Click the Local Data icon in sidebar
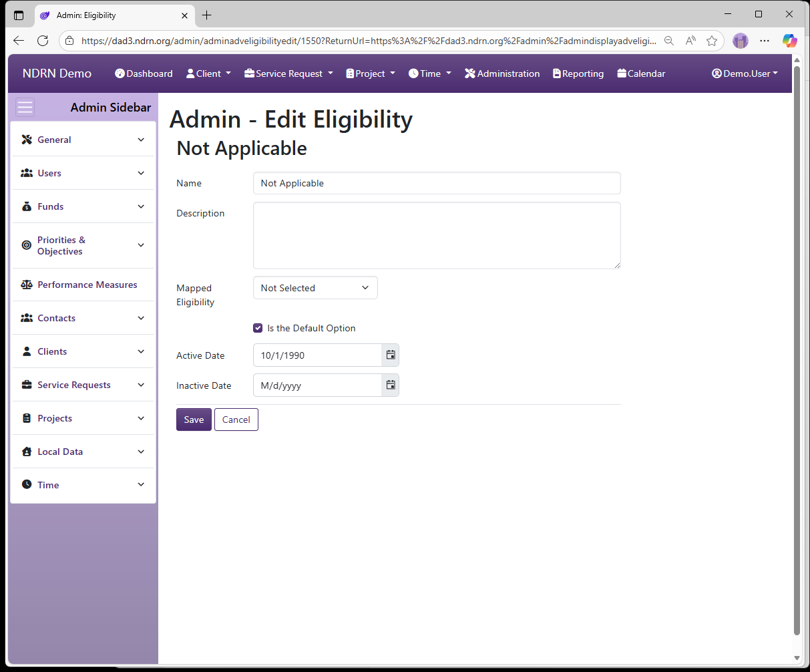 pyautogui.click(x=27, y=452)
